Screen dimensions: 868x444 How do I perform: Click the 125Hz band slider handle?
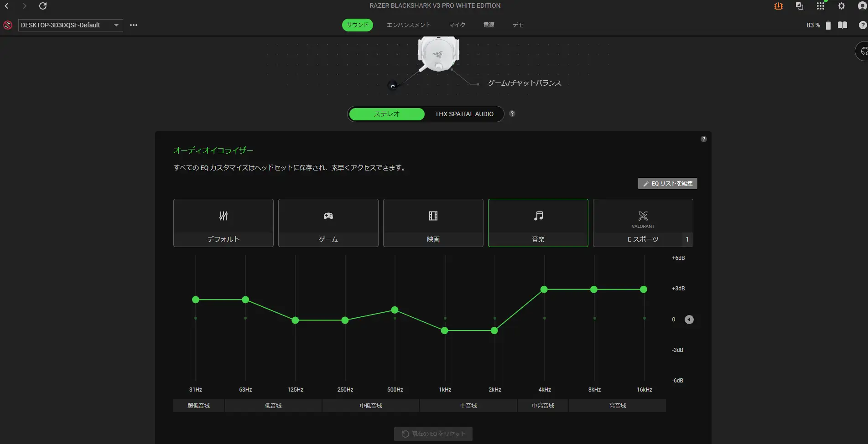295,320
